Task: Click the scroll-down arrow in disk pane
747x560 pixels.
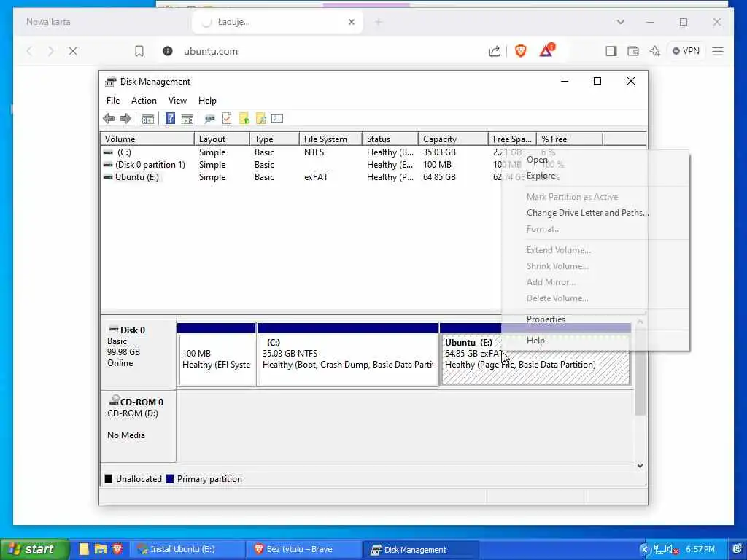Action: click(x=640, y=466)
